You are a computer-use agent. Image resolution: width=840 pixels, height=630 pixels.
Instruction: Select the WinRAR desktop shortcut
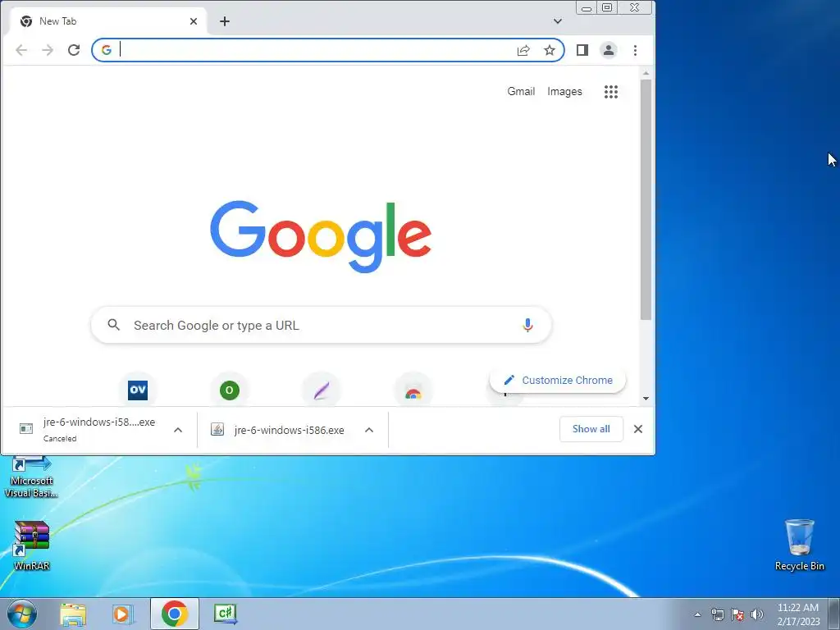(x=32, y=546)
